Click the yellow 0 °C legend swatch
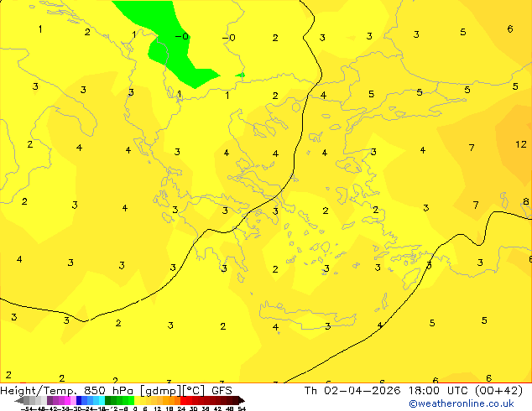 [x=137, y=400]
